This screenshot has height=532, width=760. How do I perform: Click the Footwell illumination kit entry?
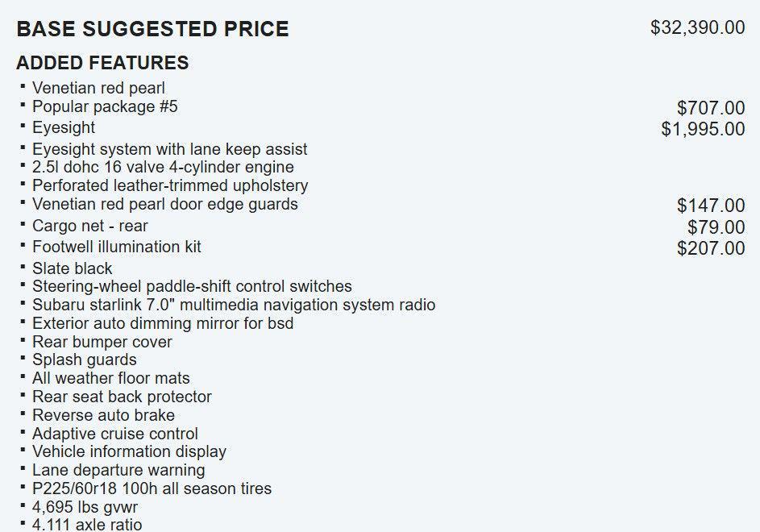tap(117, 247)
